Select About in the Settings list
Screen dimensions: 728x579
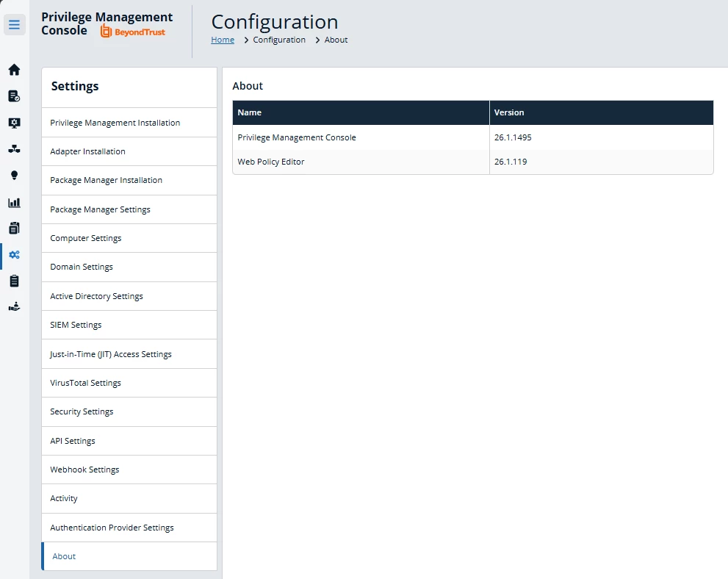coord(129,556)
